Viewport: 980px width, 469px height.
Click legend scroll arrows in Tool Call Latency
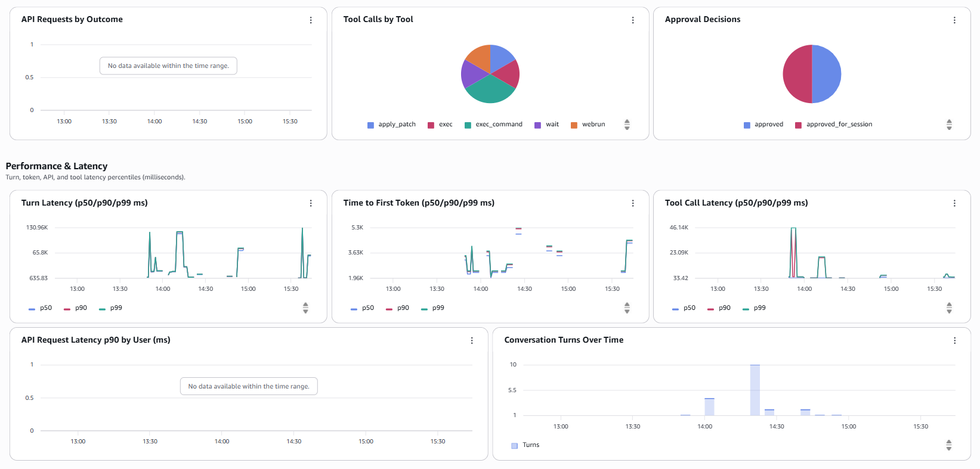(x=949, y=308)
